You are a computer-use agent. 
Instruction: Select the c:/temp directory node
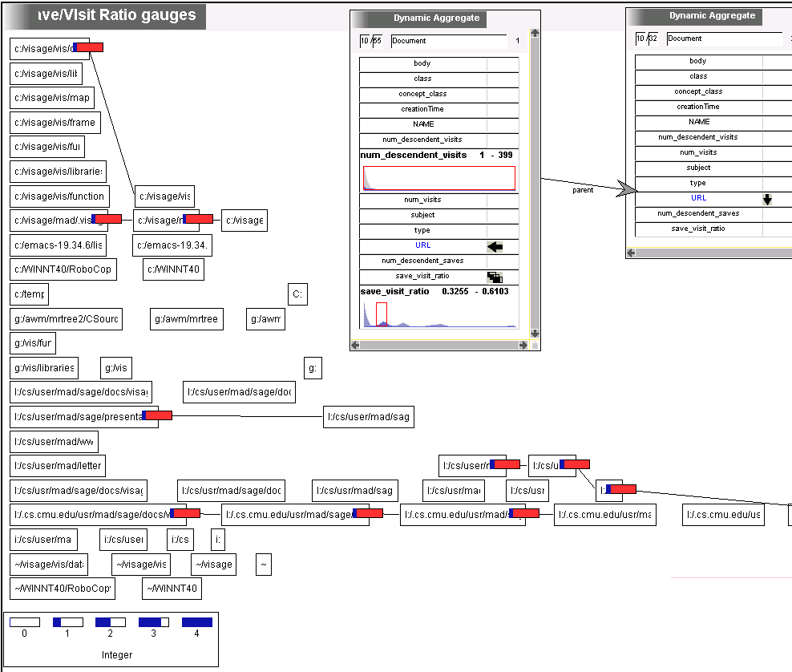coord(29,294)
